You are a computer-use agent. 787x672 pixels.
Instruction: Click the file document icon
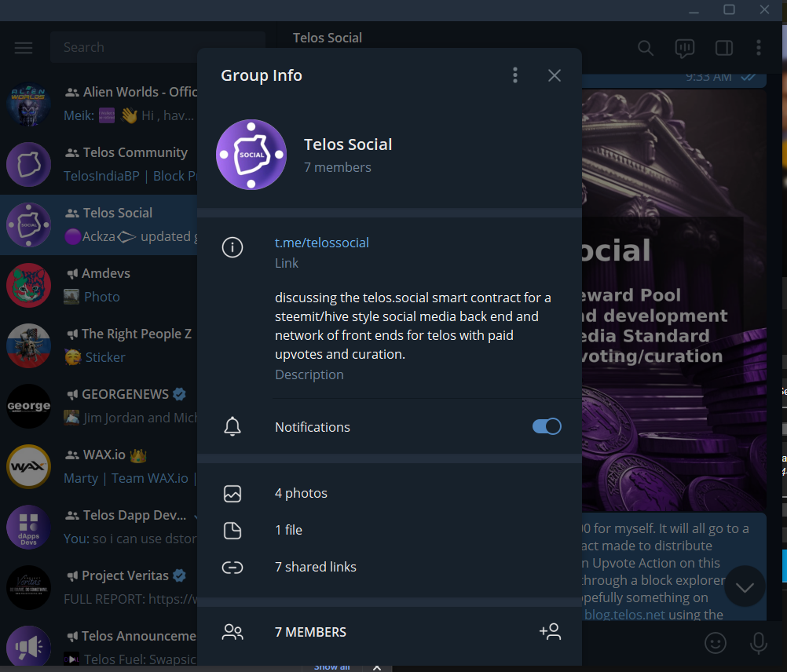[232, 530]
